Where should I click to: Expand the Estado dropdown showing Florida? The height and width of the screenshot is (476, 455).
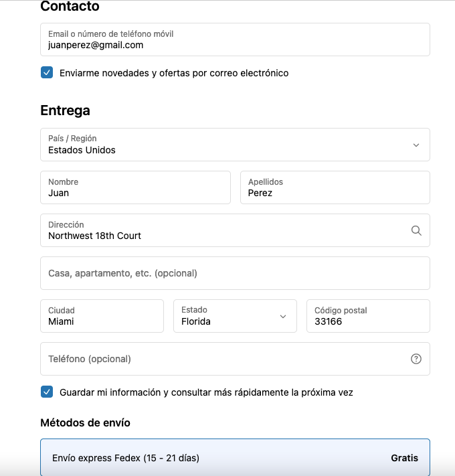(235, 316)
